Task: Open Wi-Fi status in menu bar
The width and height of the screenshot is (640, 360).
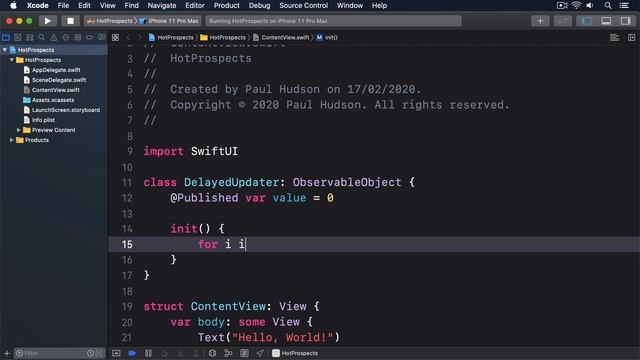Action: pos(576,5)
